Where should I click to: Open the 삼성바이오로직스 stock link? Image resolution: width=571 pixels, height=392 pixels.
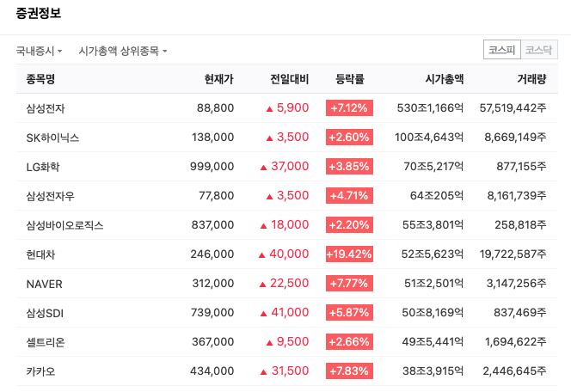point(64,225)
